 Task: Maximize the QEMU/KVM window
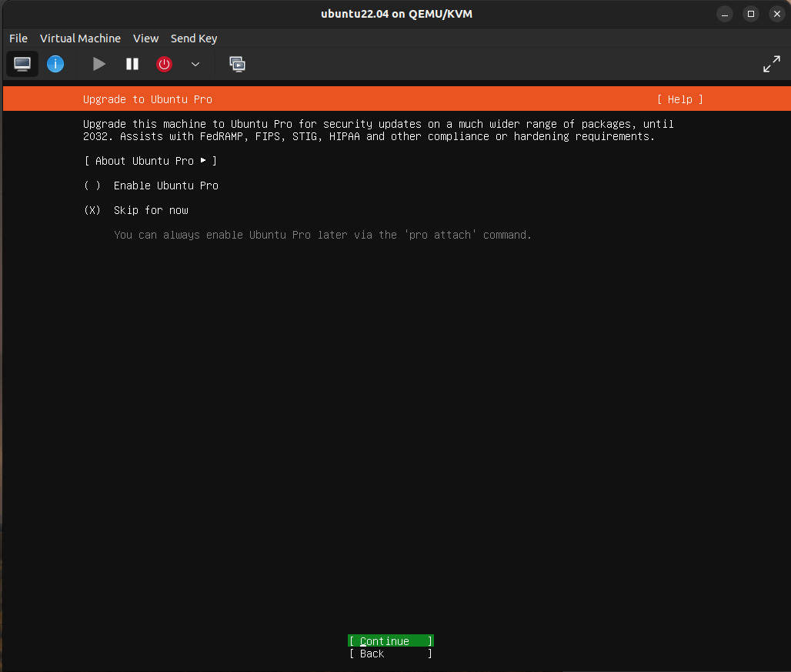[x=751, y=14]
